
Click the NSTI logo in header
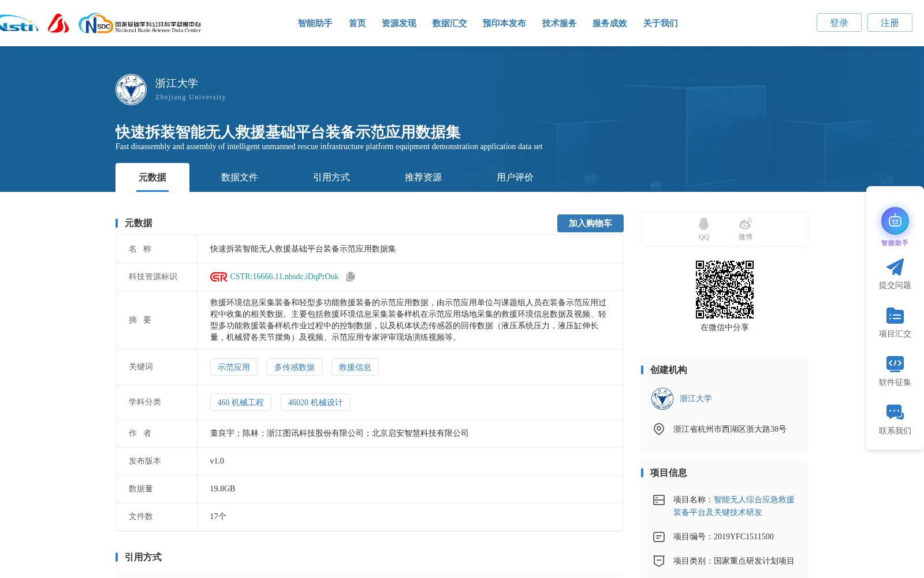pyautogui.click(x=19, y=24)
